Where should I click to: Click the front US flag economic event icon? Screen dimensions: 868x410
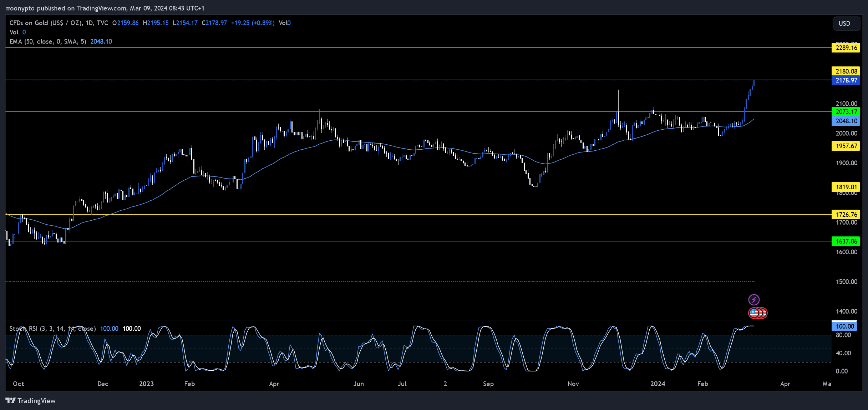(x=754, y=313)
